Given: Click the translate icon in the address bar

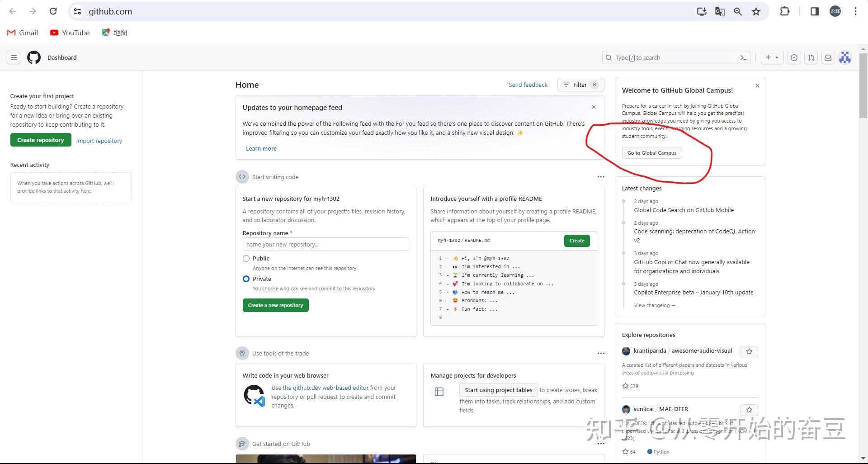Looking at the screenshot, I should [x=720, y=11].
